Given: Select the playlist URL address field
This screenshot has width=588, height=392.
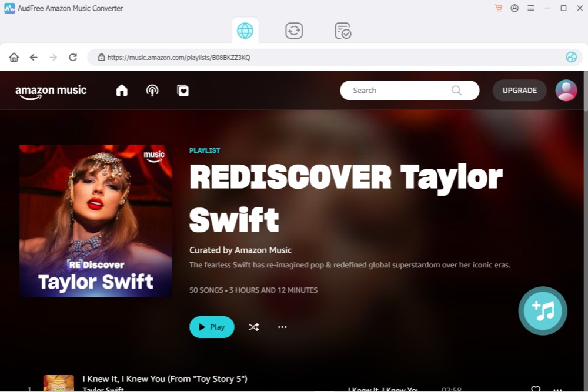Looking at the screenshot, I should (335, 58).
